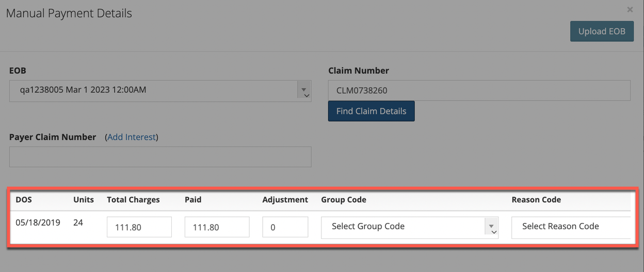This screenshot has width=644, height=272.
Task: Click the Upload EOB button
Action: pyautogui.click(x=602, y=31)
